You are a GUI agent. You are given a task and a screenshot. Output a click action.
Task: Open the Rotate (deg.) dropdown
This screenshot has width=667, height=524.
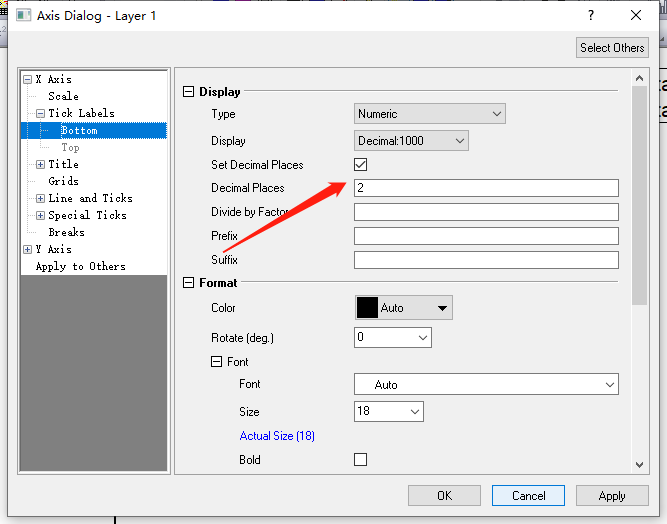393,337
